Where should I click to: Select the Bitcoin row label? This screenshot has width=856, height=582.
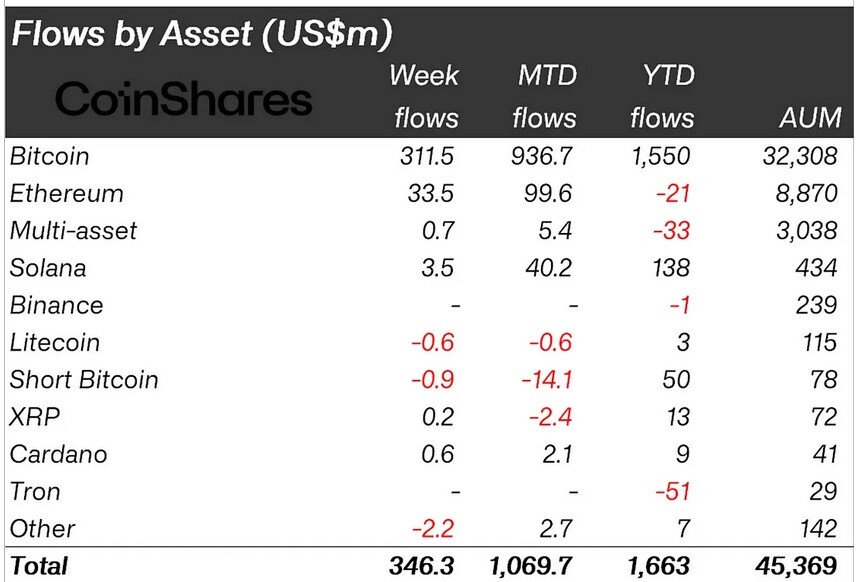tap(50, 156)
